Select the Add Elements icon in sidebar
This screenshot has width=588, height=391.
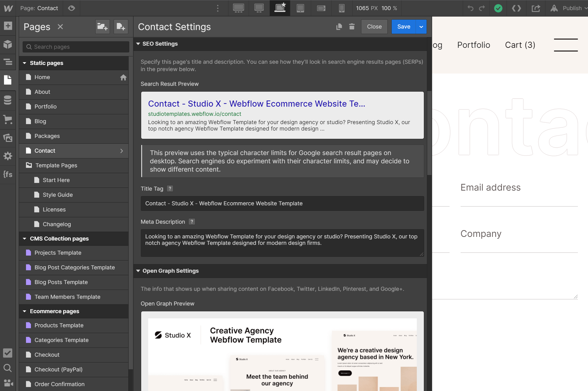[8, 25]
